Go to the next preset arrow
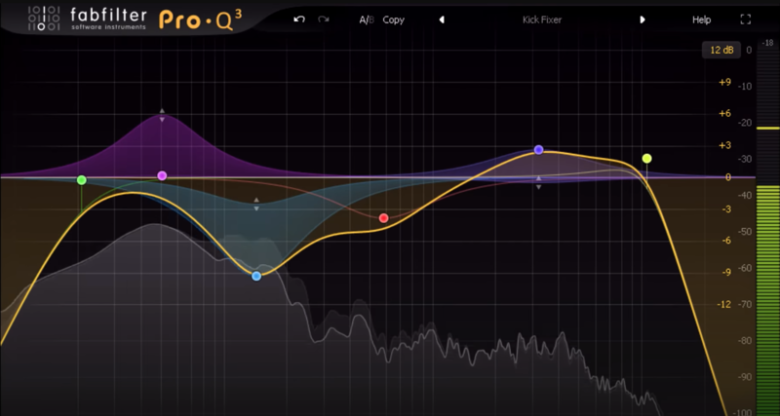Viewport: 780px width, 416px height. [x=642, y=20]
